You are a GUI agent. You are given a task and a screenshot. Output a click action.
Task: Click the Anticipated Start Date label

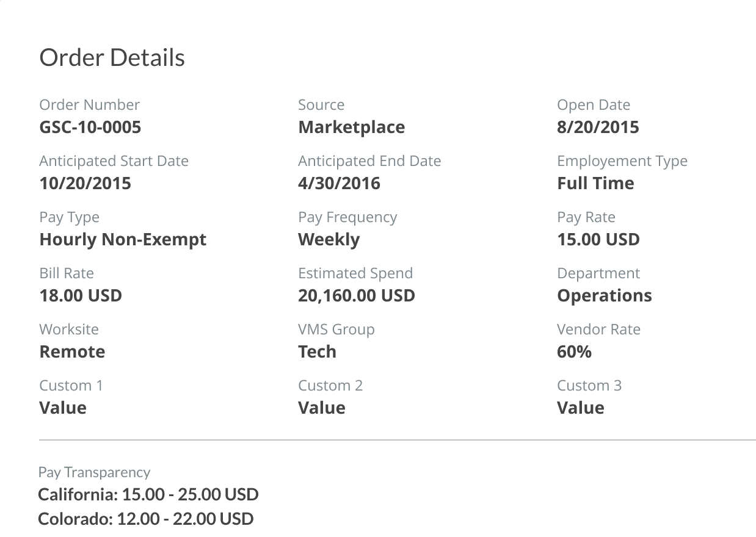coord(114,161)
